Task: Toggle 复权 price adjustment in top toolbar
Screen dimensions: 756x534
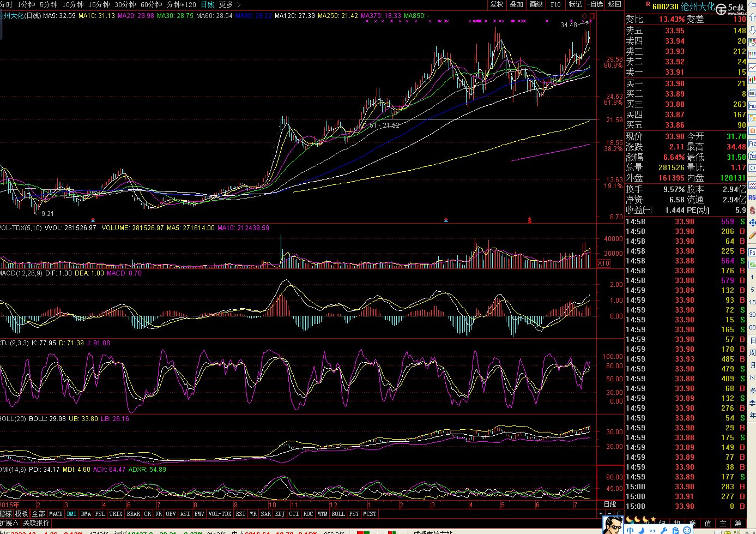Action: pyautogui.click(x=497, y=4)
